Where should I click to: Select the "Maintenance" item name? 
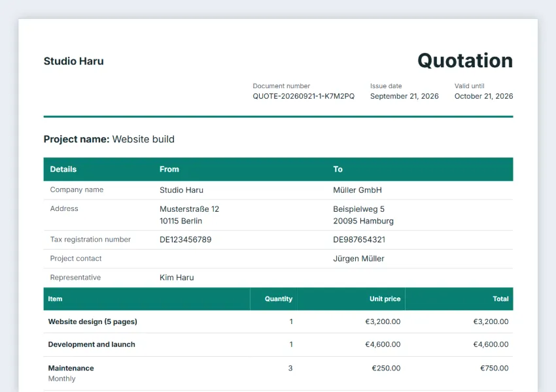tap(71, 368)
